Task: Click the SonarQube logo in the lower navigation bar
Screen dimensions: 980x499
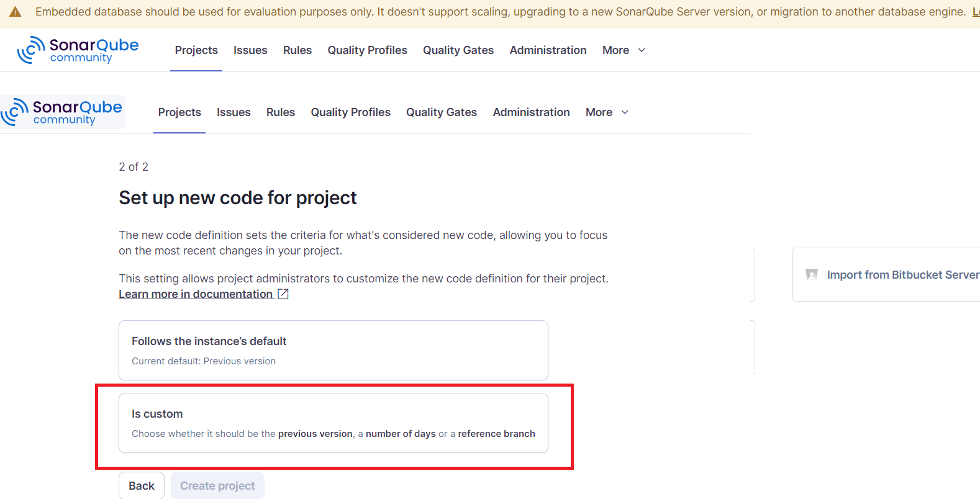Action: (x=61, y=112)
